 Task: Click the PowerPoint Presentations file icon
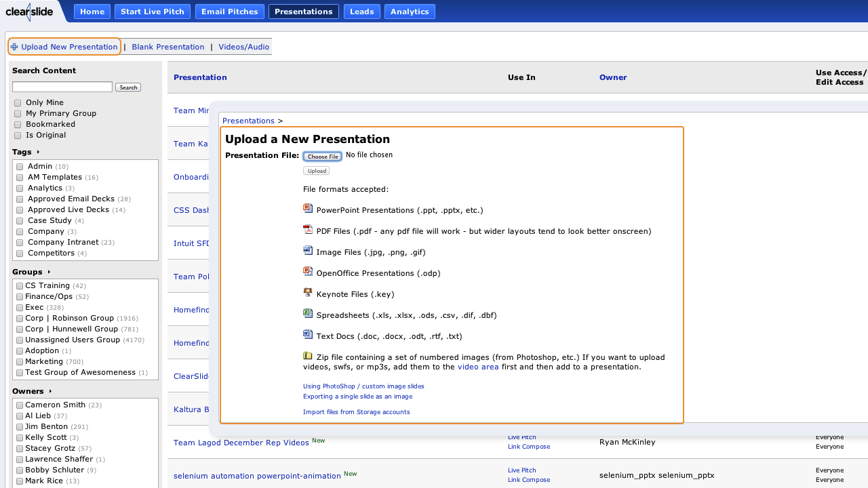coord(308,209)
